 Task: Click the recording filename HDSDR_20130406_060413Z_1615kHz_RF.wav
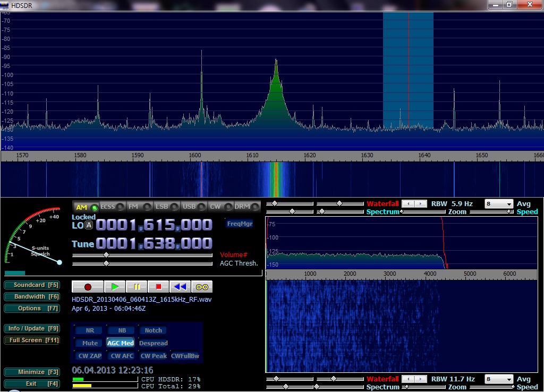tap(141, 300)
